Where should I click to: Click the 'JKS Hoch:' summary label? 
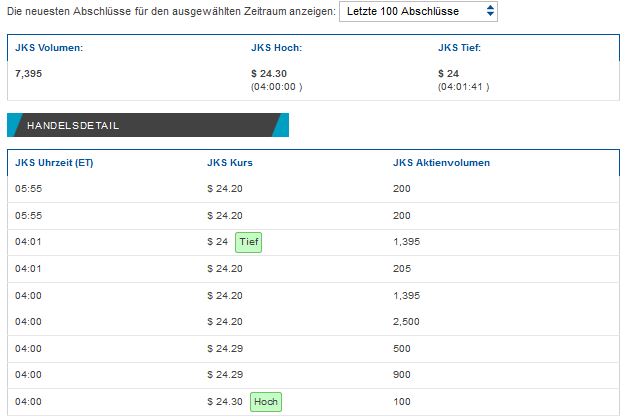[x=276, y=47]
